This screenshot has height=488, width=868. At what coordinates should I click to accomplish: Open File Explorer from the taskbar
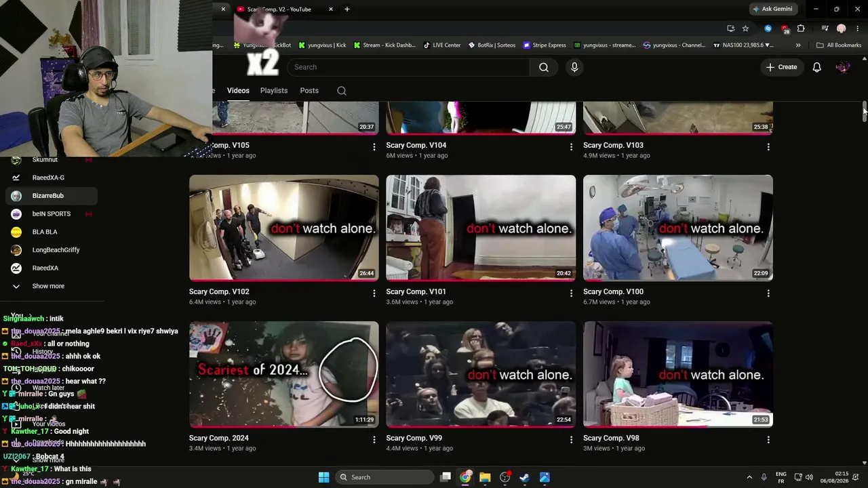point(485,477)
